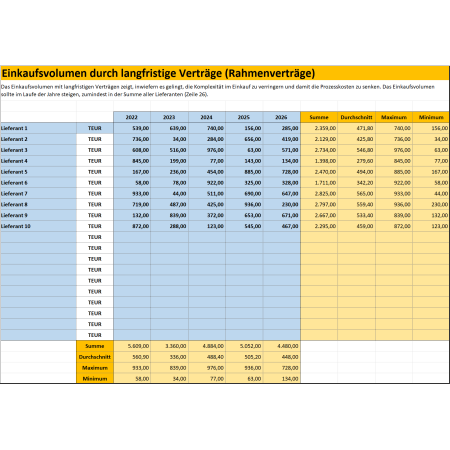The width and height of the screenshot is (450, 450).
Task: Select the 2026 year header cell
Action: click(282, 117)
